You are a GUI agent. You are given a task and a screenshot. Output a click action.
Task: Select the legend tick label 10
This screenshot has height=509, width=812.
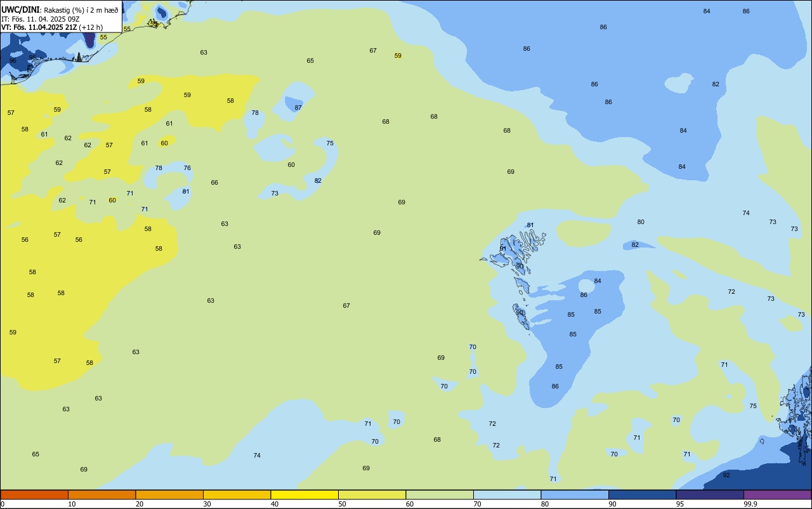(72, 504)
